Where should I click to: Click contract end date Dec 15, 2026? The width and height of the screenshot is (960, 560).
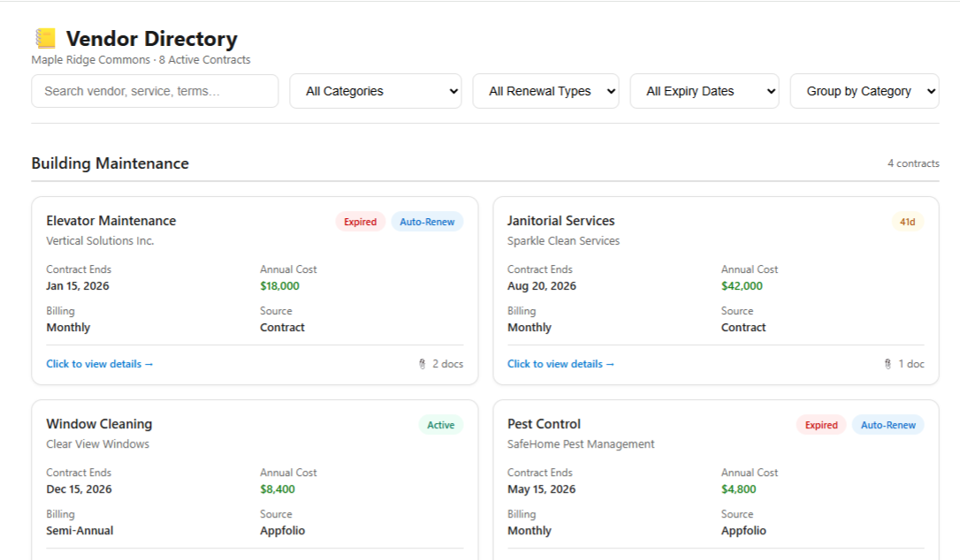(79, 489)
